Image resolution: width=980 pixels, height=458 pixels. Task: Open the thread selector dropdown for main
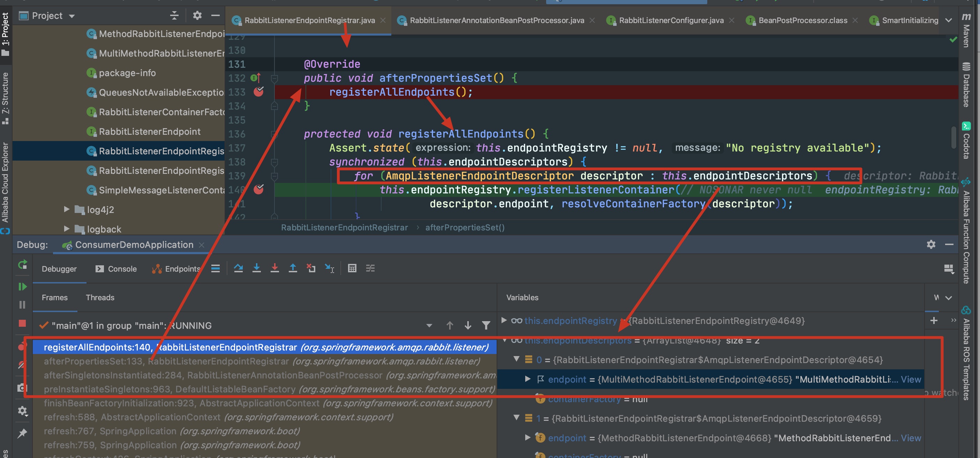click(x=429, y=325)
